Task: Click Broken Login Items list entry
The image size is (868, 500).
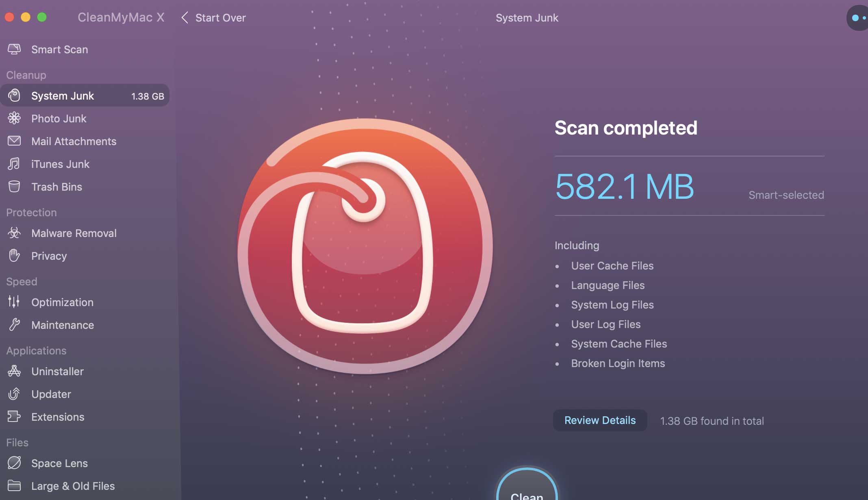Action: 618,363
